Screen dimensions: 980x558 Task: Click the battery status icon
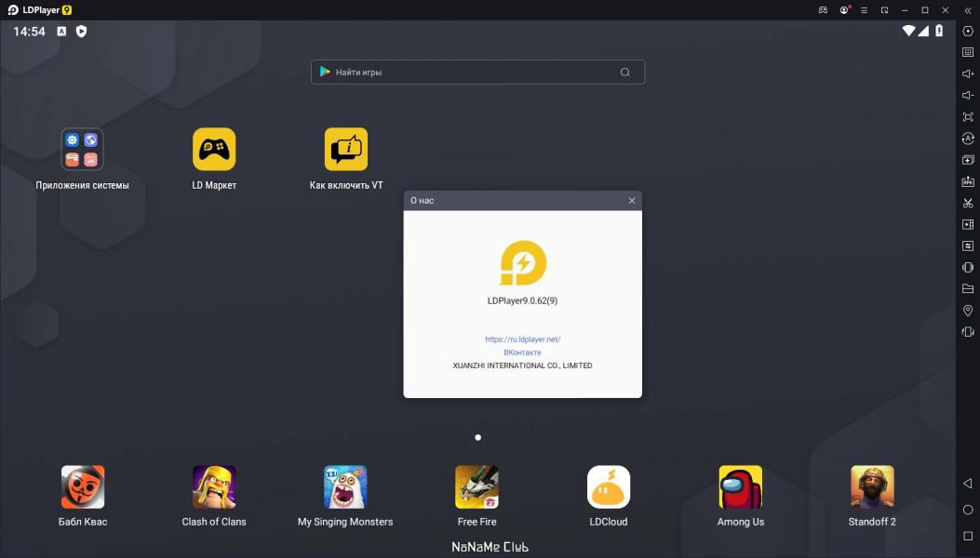click(939, 31)
